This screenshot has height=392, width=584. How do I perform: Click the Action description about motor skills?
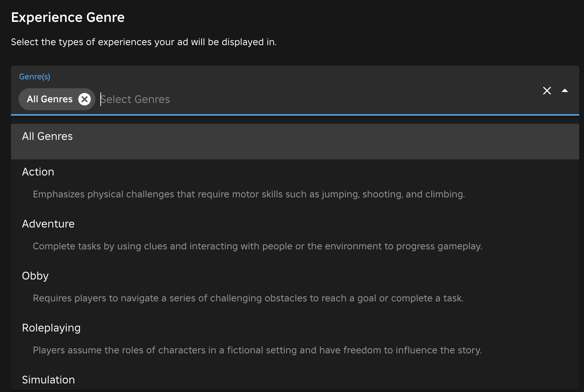(x=249, y=194)
